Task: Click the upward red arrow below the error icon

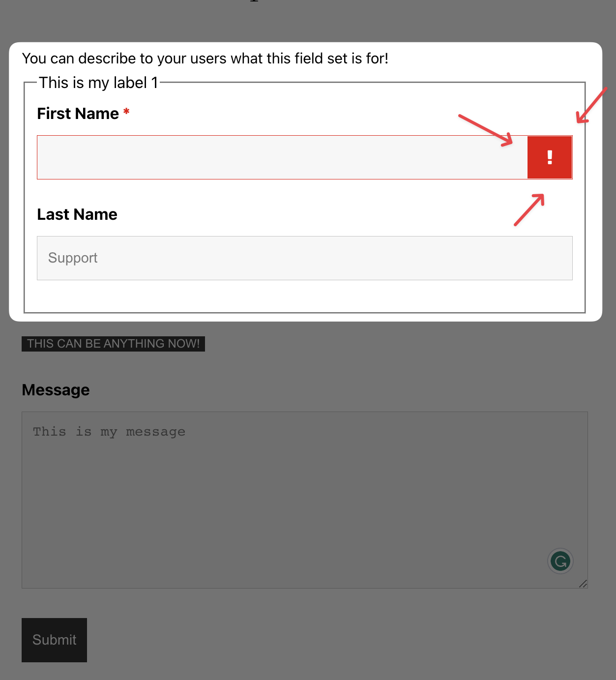Action: pos(529,210)
